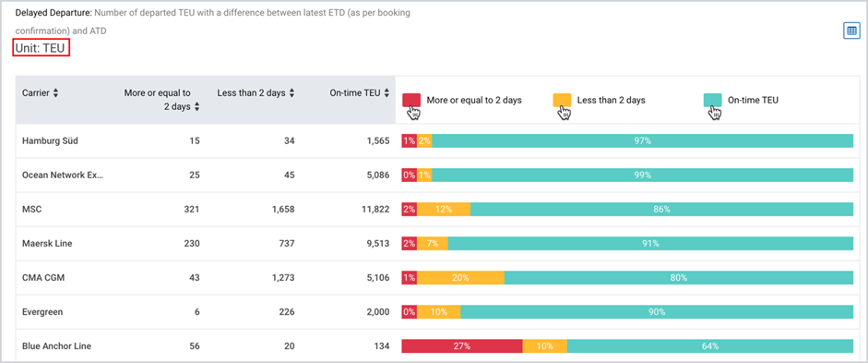Image resolution: width=868 pixels, height=363 pixels.
Task: Click CMA CGM 20% yellow bar segment
Action: (x=460, y=278)
